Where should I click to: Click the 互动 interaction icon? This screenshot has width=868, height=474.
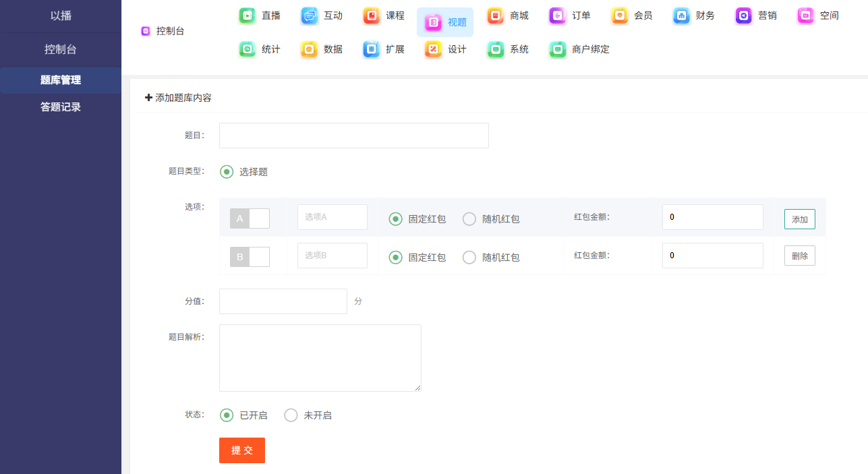[x=310, y=16]
